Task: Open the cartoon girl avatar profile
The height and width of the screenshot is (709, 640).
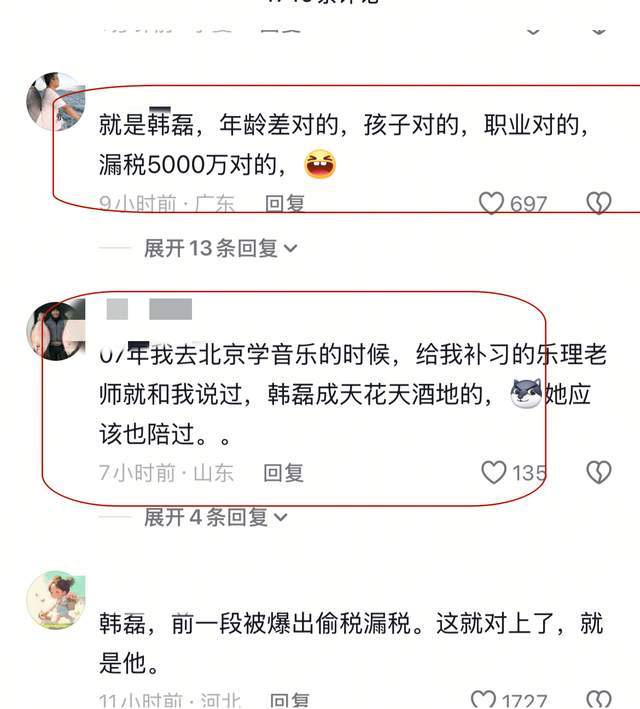Action: (x=56, y=600)
